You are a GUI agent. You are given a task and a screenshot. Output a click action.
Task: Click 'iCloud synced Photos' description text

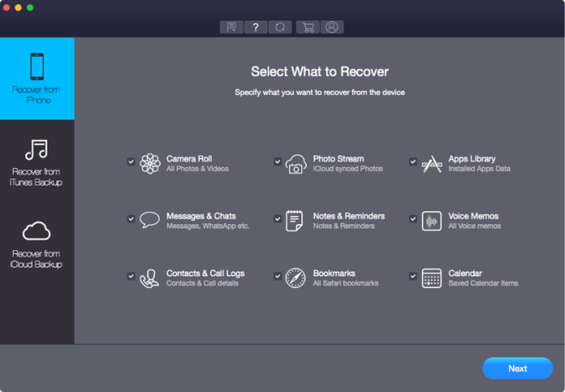[x=348, y=169]
